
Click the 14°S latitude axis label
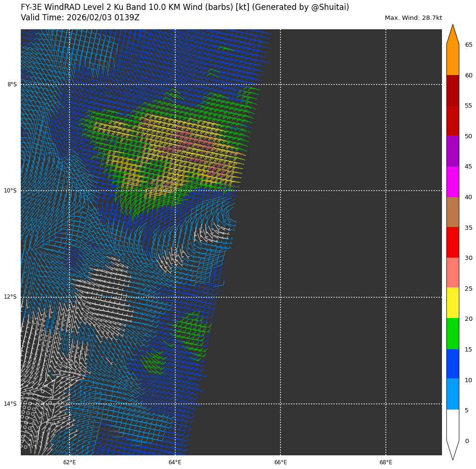(x=10, y=404)
